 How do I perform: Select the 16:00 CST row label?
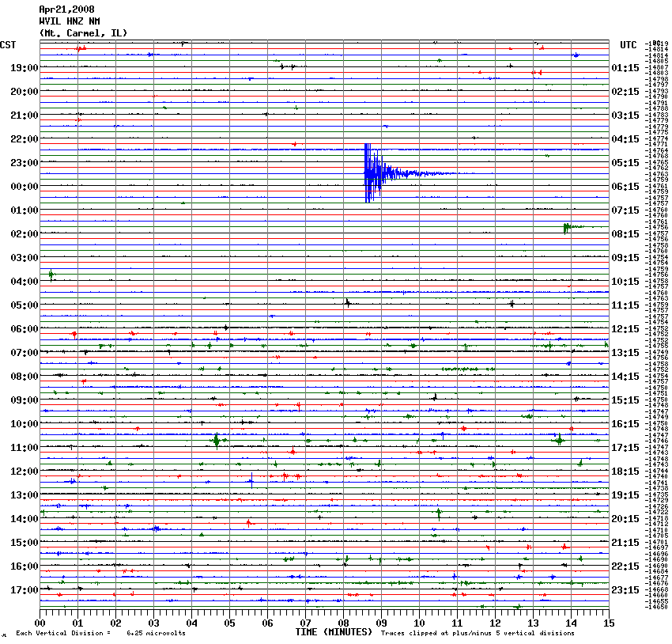(x=25, y=566)
